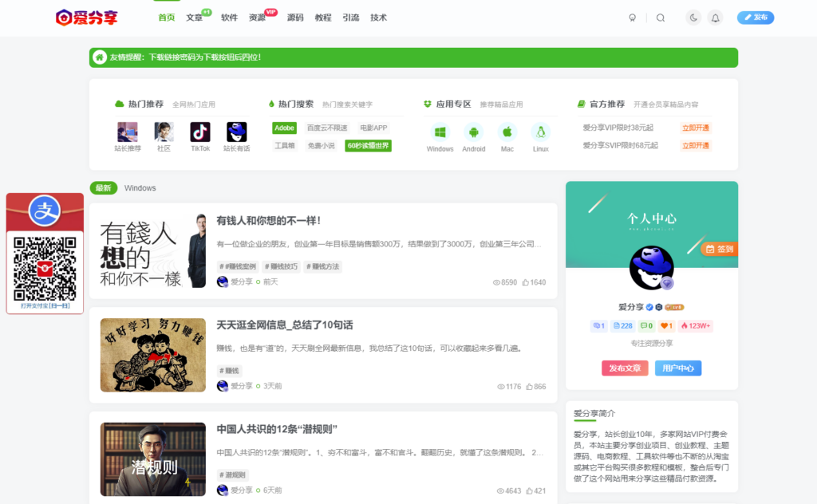817x504 pixels.
Task: Click the Apple Mac icon
Action: pyautogui.click(x=507, y=132)
